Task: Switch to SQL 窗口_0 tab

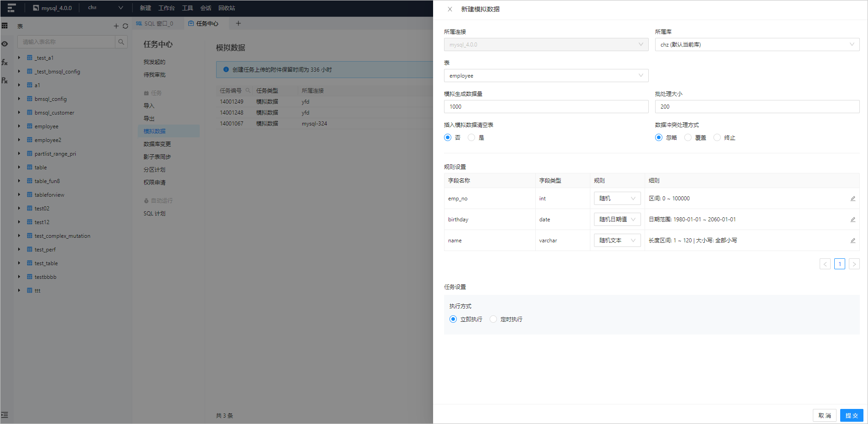Action: tap(158, 23)
